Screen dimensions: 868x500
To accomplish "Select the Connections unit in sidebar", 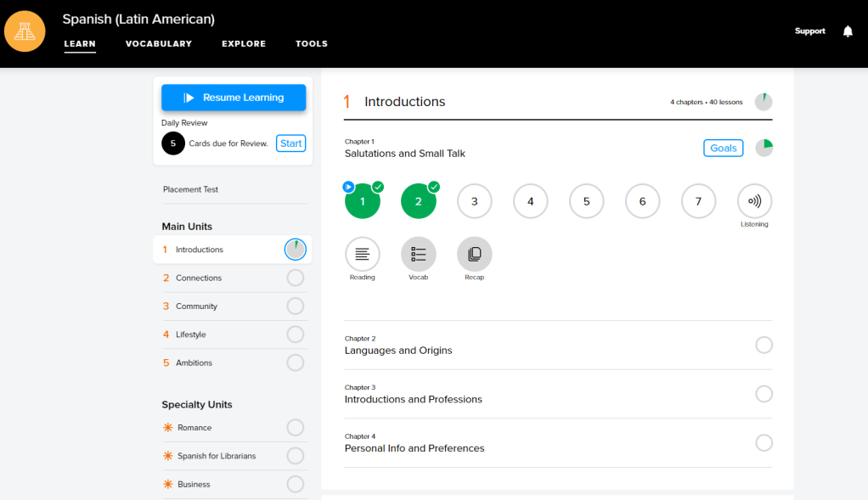I will pos(199,278).
